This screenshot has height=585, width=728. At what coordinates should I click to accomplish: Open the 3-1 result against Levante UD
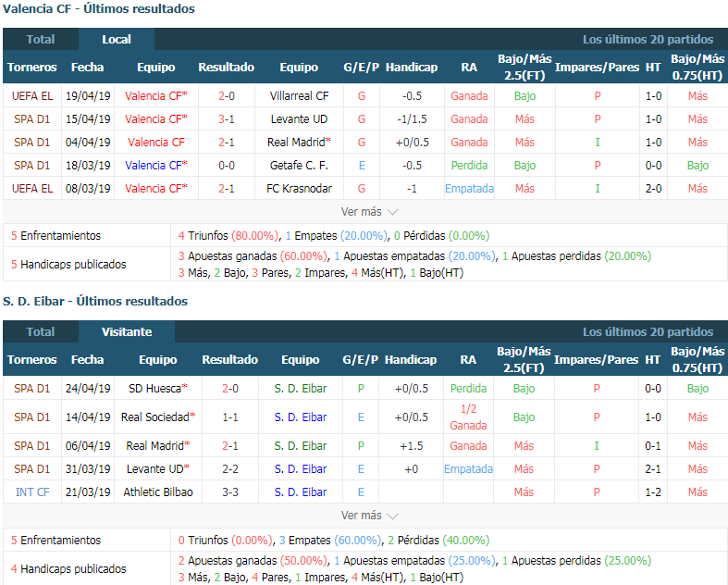click(227, 119)
